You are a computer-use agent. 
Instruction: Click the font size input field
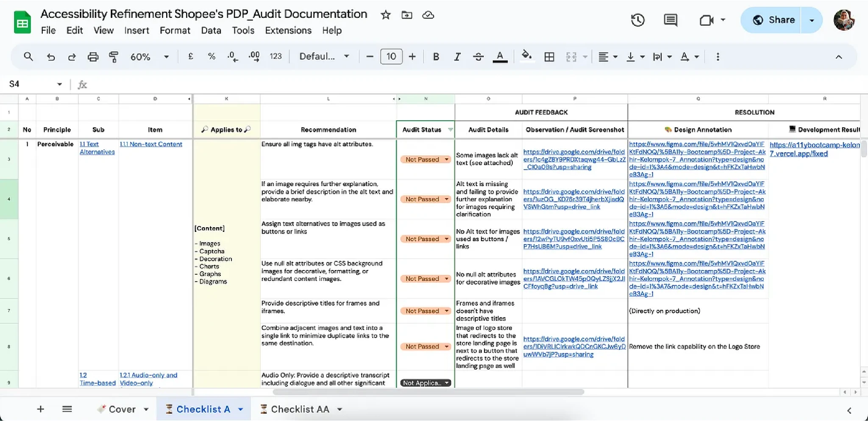pyautogui.click(x=391, y=56)
